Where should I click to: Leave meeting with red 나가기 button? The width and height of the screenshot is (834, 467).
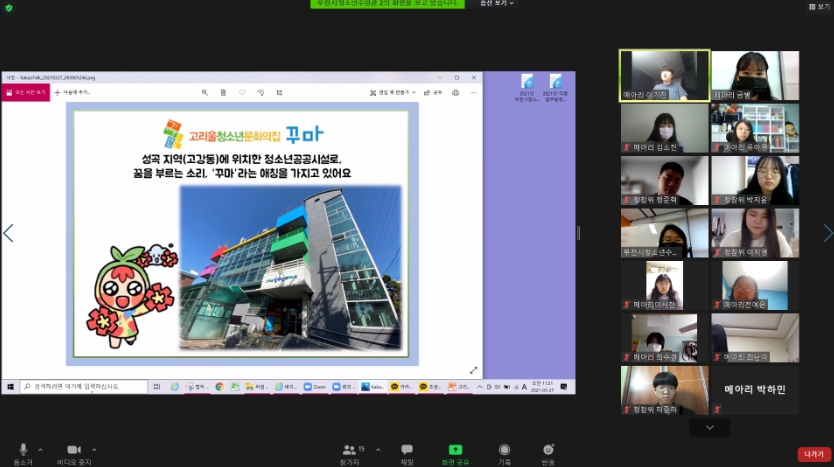(x=814, y=454)
